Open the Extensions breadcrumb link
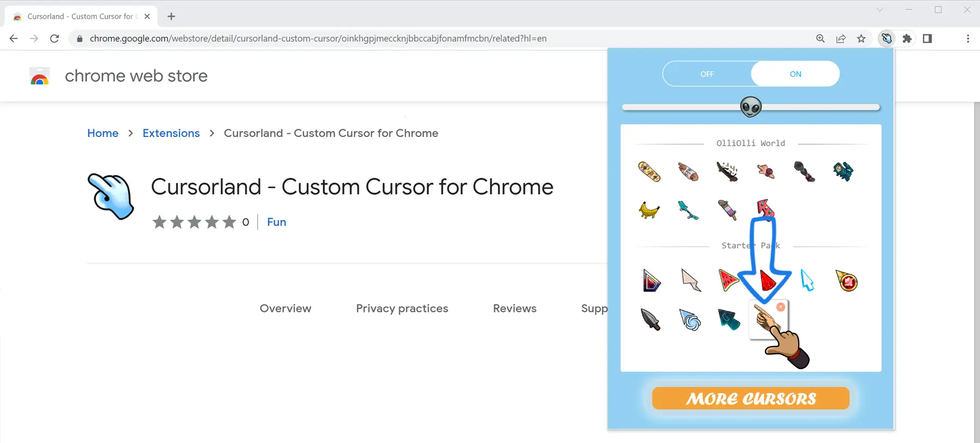 point(171,133)
